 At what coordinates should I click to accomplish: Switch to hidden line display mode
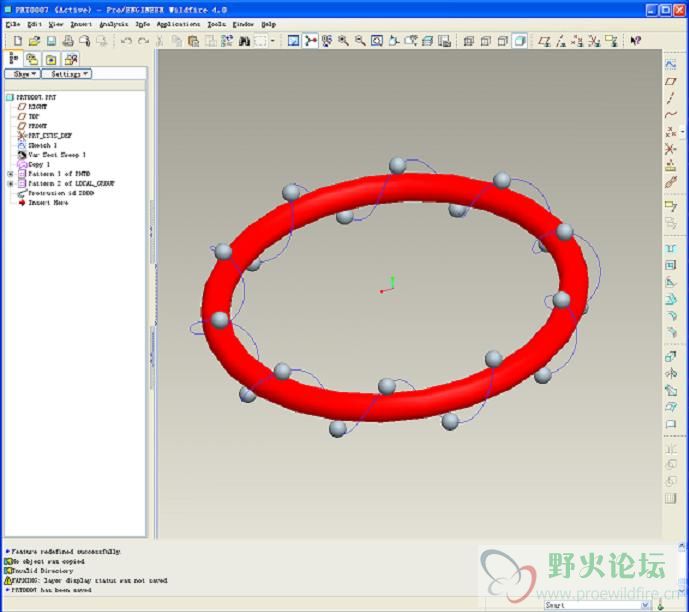click(486, 41)
